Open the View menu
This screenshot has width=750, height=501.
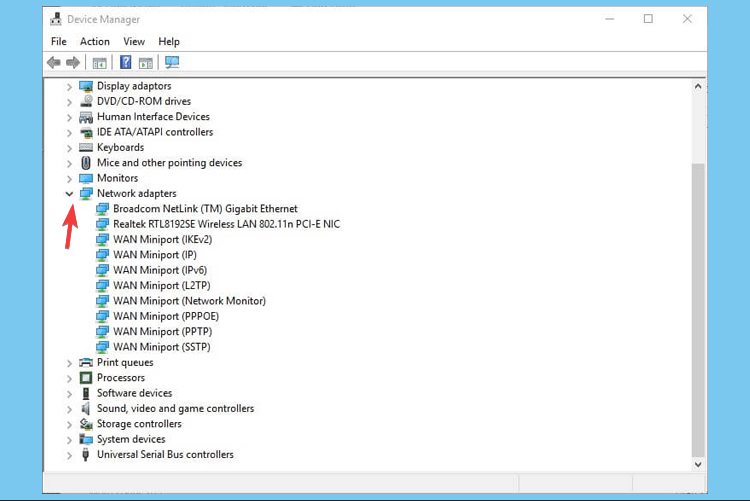134,42
